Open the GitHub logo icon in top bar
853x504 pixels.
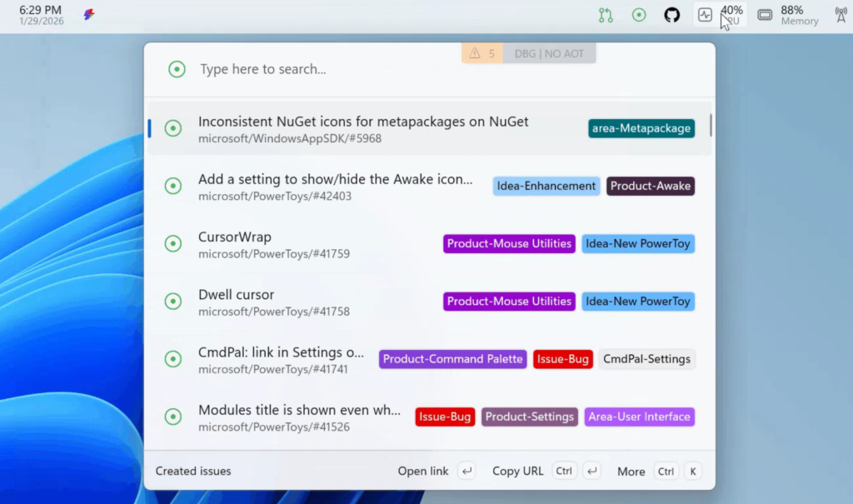pyautogui.click(x=672, y=15)
